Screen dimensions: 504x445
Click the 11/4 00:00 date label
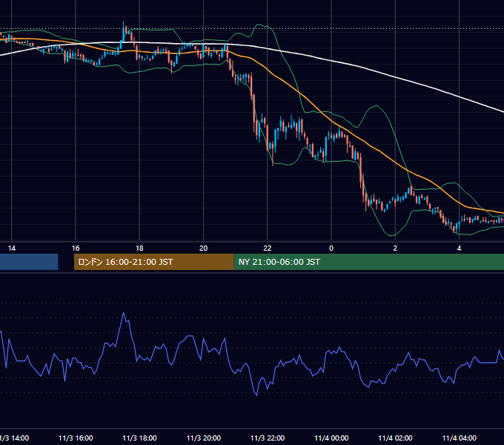pos(331,438)
